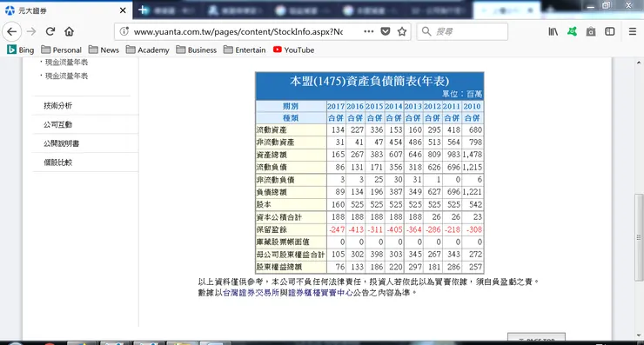
Task: Click the table title 本盟(1475)資產負債簡表
Action: pos(369,81)
